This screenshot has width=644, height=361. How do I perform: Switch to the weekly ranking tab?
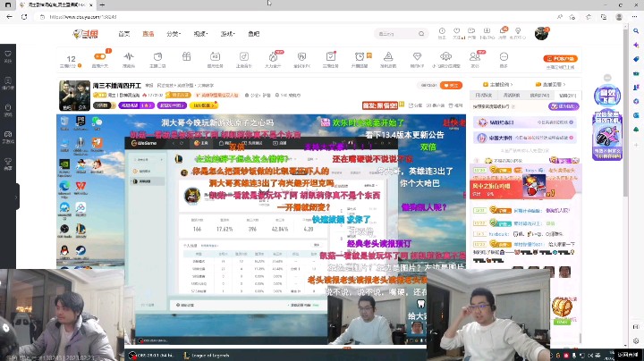coord(512,96)
